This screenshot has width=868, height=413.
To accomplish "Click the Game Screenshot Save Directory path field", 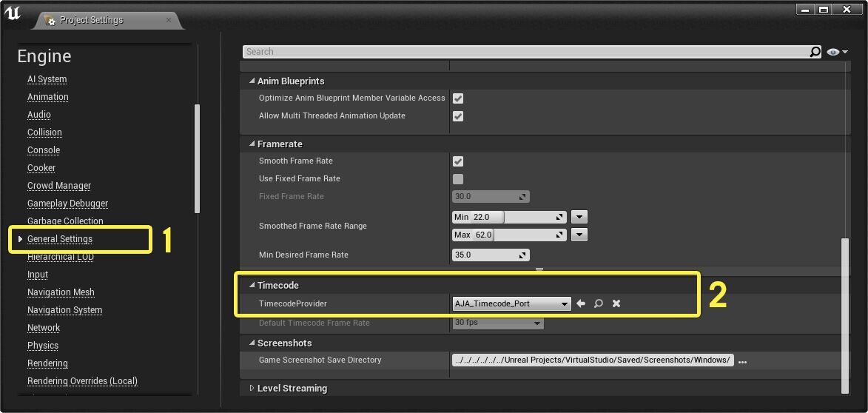I will pos(593,360).
